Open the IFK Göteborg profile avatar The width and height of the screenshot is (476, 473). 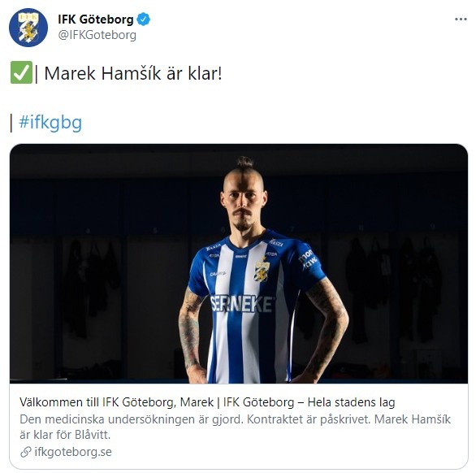point(28,28)
